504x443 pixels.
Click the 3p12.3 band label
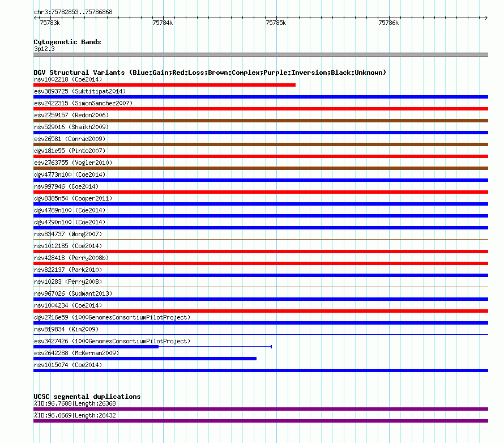(44, 49)
